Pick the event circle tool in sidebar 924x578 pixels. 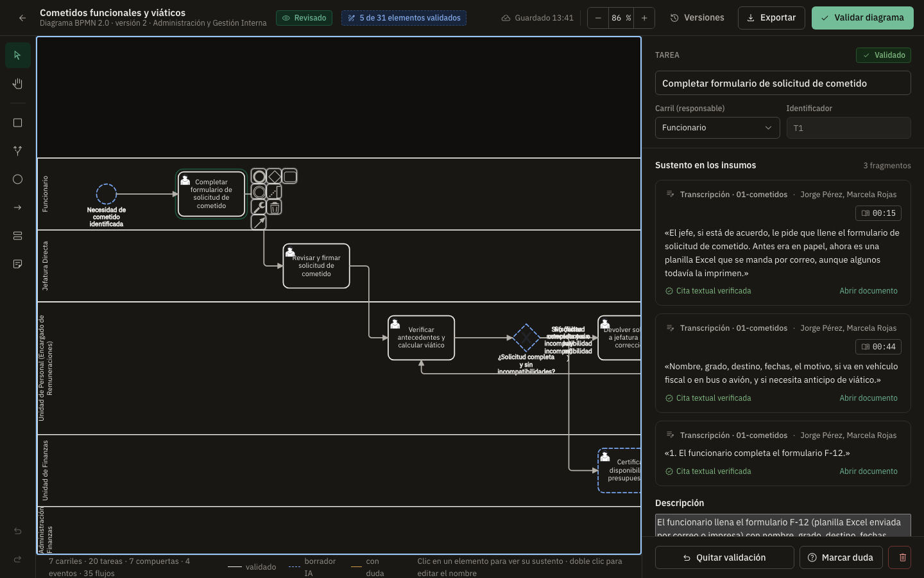tap(18, 179)
